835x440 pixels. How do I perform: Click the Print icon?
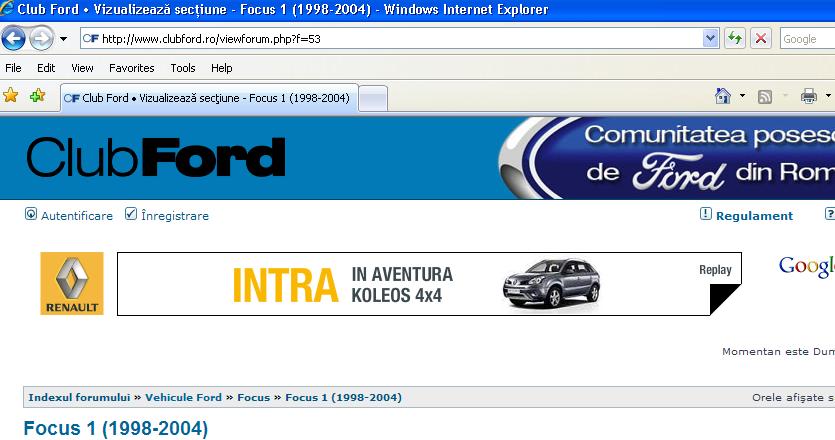click(808, 97)
